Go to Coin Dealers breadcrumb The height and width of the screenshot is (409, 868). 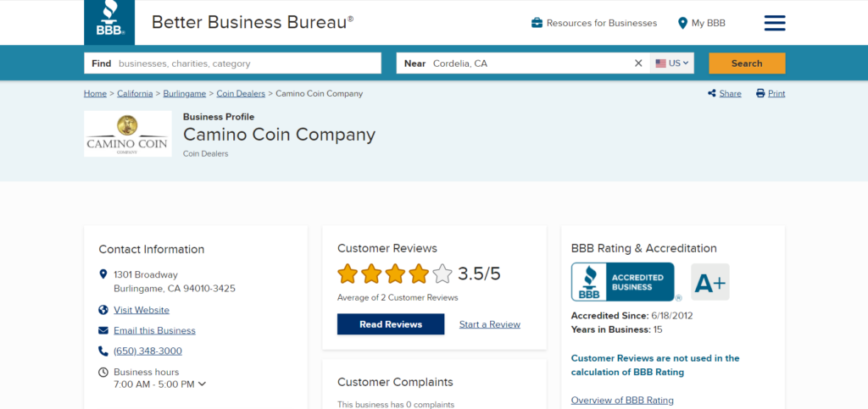coord(241,93)
